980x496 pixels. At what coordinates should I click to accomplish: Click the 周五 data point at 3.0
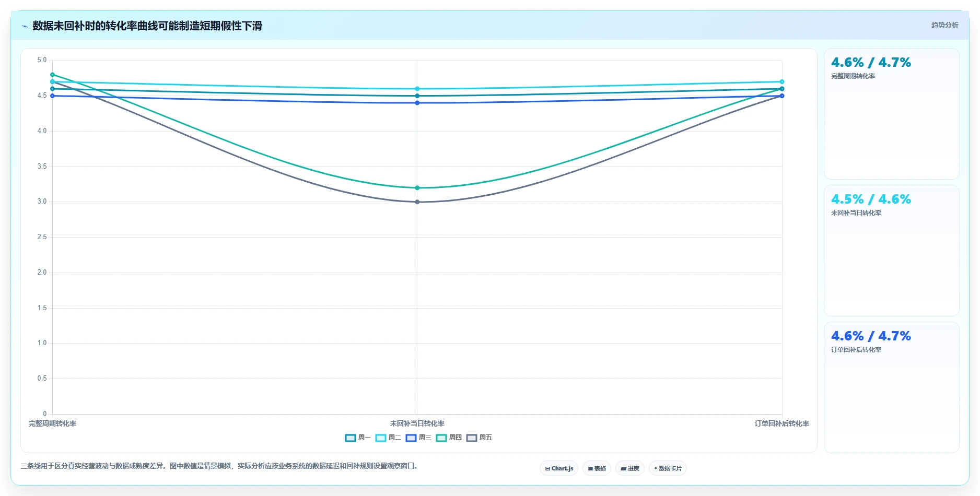coord(417,202)
